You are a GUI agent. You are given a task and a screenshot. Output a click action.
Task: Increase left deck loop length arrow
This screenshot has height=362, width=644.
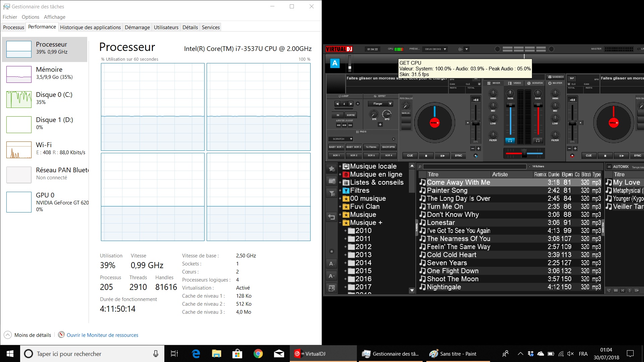click(x=351, y=104)
